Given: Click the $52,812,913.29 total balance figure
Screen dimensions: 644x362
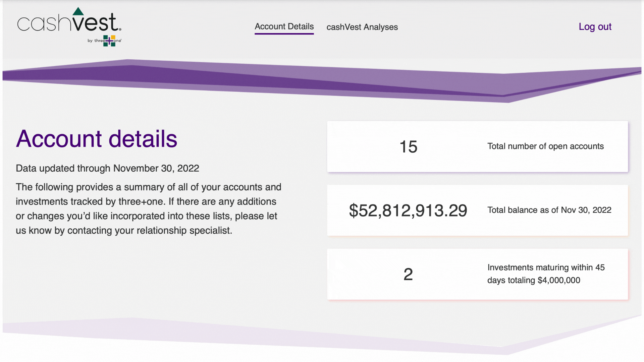Looking at the screenshot, I should (x=408, y=210).
